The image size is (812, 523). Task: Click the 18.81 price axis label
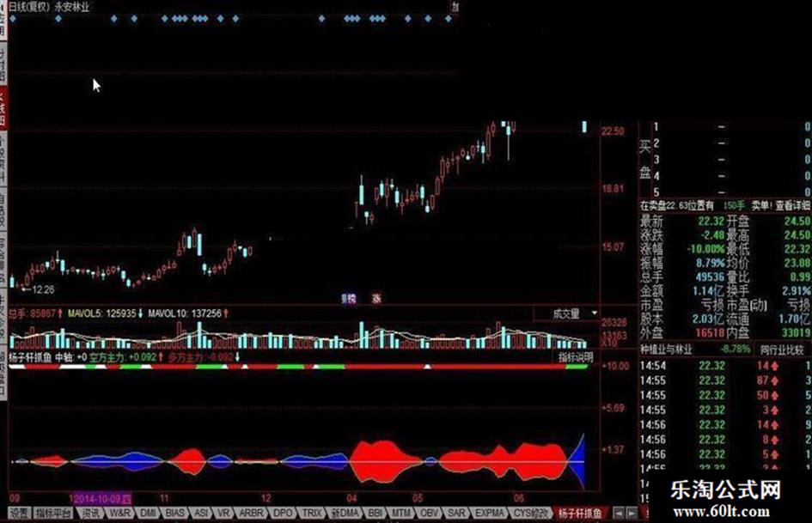click(613, 189)
